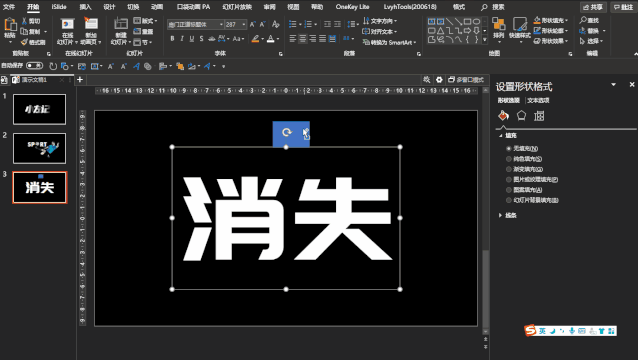638x360 pixels.
Task: Select slide 1 thumbnail in panel
Action: (x=39, y=109)
